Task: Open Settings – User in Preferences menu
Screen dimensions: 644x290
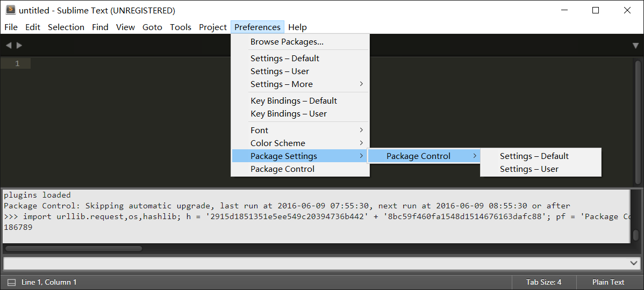Action: [300, 71]
